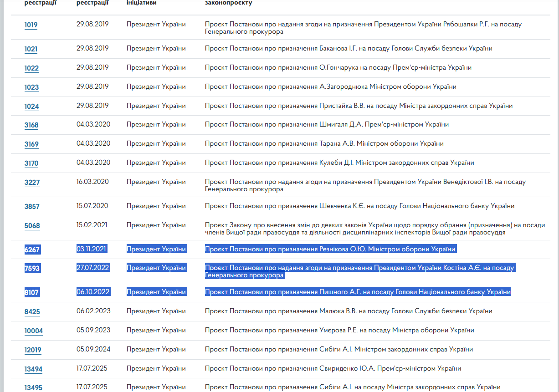Screen dimensions: 559x392
Task: Open bill number 13494 link
Action: tap(33, 369)
